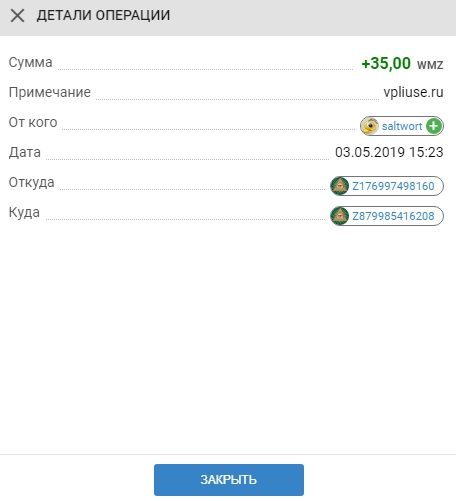Click the destination wallet pyramid icon

tap(339, 216)
